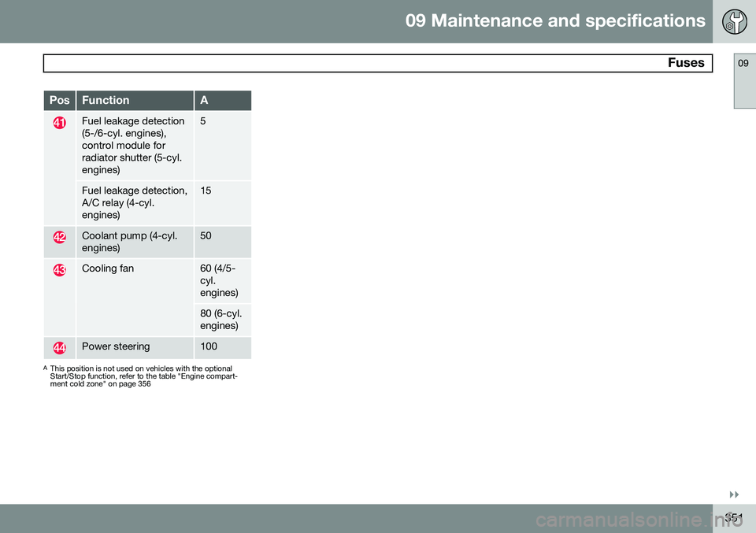Click '80 (6-cyl. engines)' amperage cell
This screenshot has width=756, height=533.
[x=223, y=320]
